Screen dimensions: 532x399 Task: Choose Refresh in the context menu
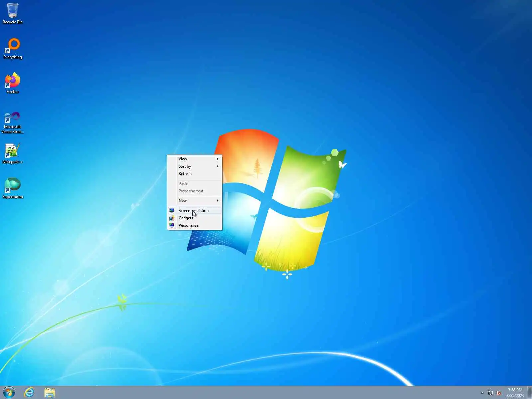pos(195,174)
